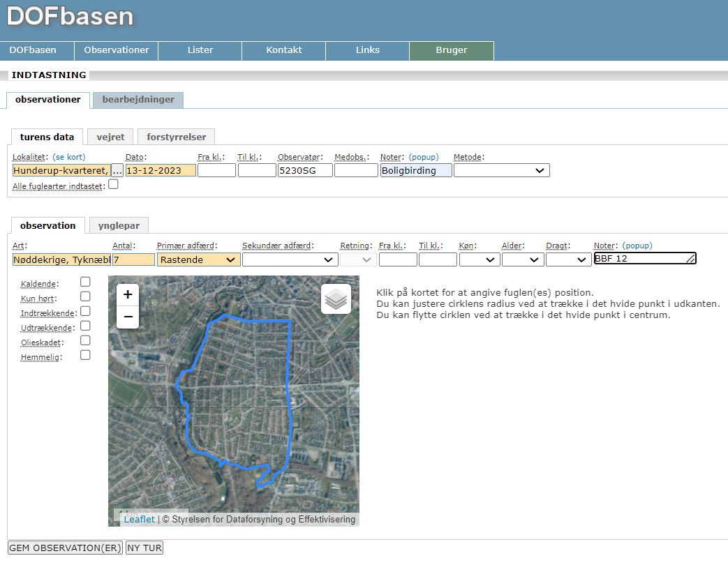Open the Bruger menu
This screenshot has width=728, height=565.
[452, 50]
